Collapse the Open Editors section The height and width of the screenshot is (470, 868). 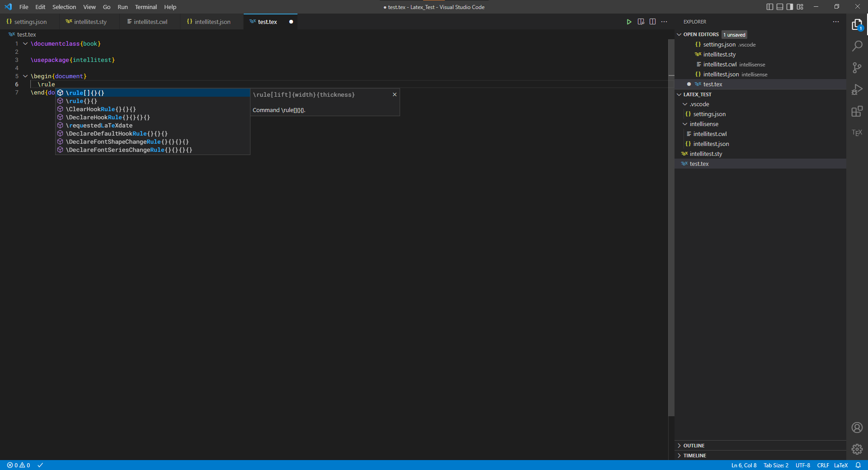click(679, 34)
